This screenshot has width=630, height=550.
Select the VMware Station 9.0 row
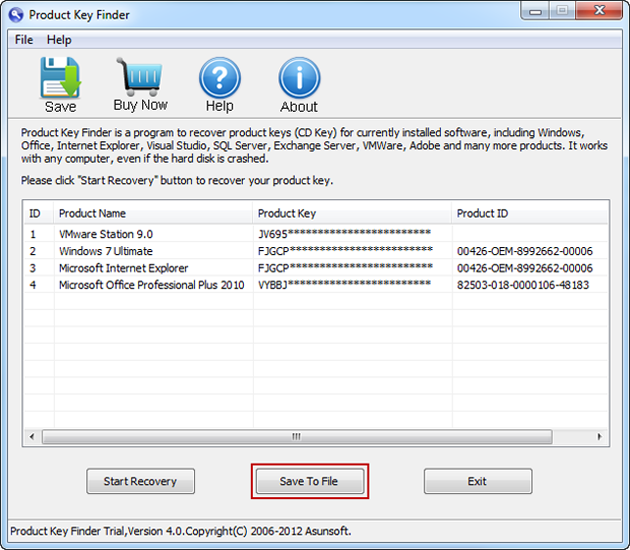point(315,234)
